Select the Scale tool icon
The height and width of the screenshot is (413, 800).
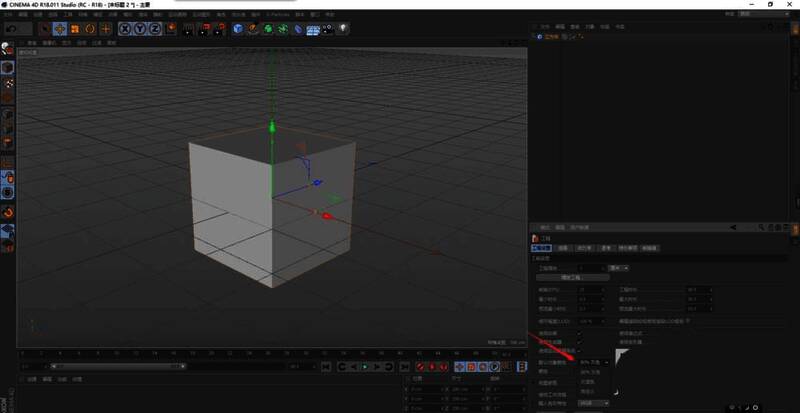tap(74, 29)
